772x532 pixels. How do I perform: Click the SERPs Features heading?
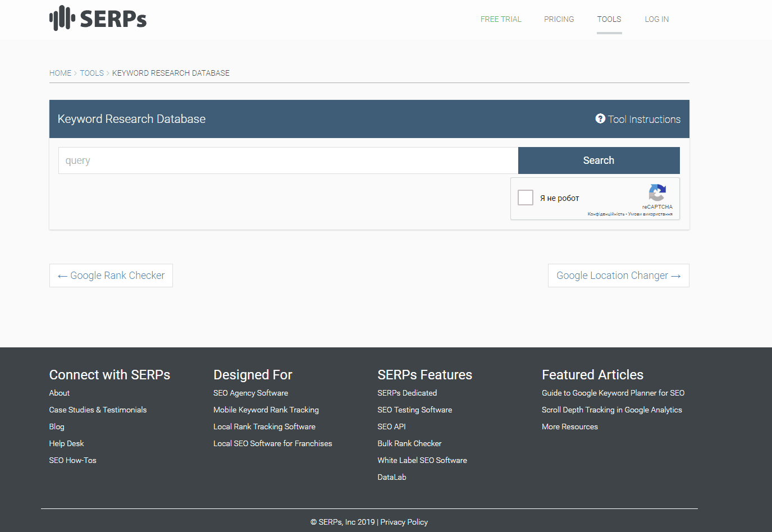tap(425, 374)
